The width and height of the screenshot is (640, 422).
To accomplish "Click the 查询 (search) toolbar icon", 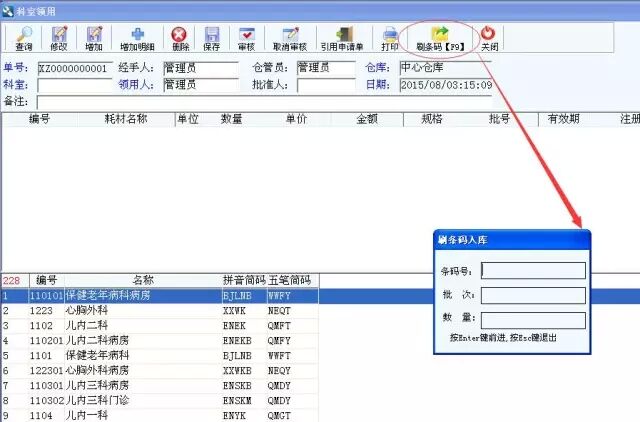I will (x=24, y=38).
